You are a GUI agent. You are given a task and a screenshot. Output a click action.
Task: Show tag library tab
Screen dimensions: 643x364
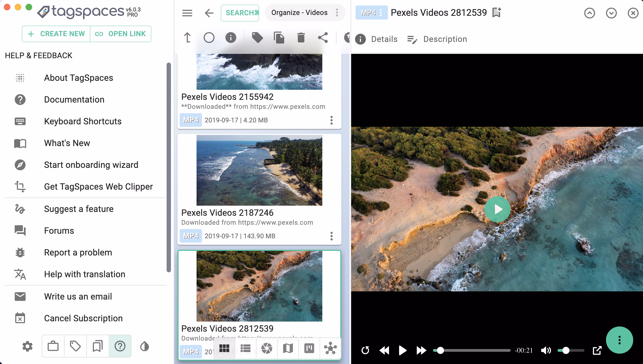(75, 346)
